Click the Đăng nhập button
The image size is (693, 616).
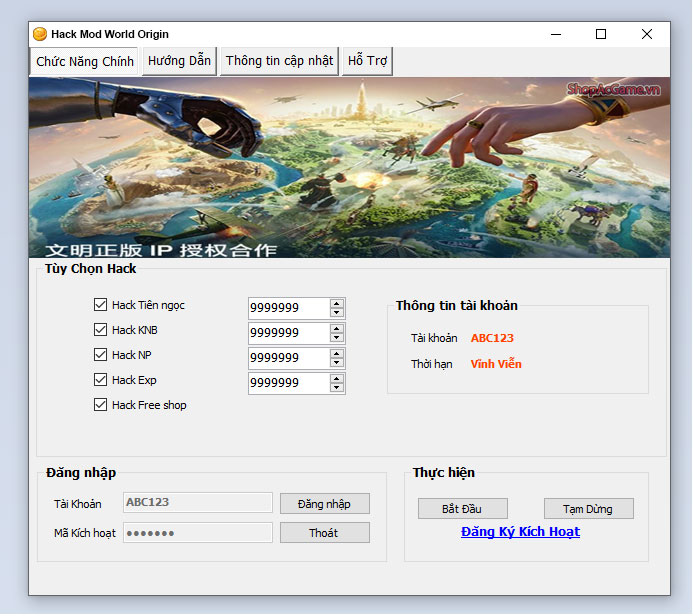coord(325,504)
